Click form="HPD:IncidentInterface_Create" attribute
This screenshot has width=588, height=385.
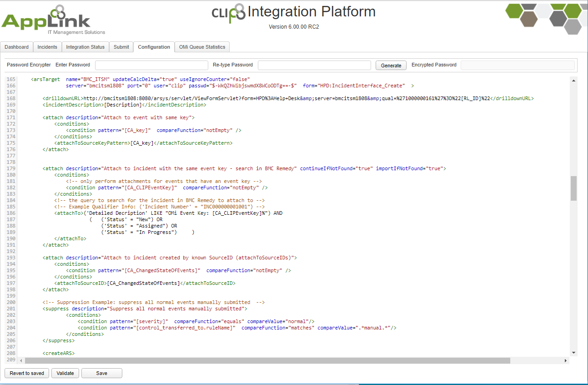353,86
